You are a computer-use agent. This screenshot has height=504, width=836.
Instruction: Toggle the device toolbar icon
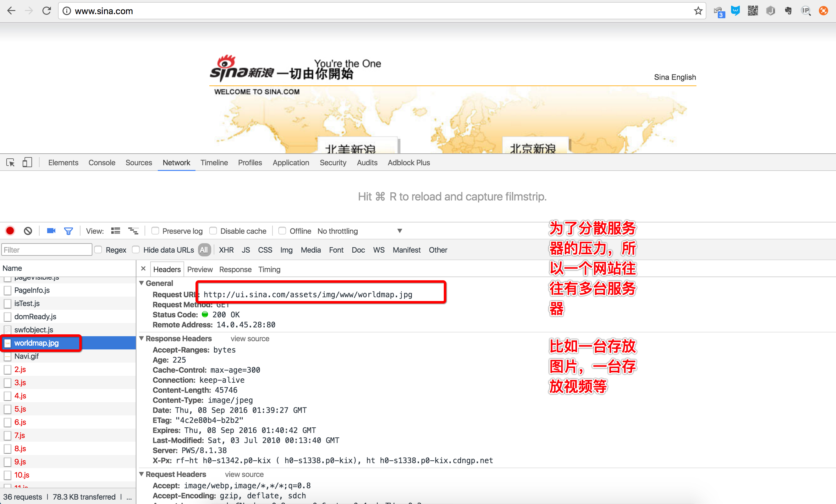click(x=27, y=162)
